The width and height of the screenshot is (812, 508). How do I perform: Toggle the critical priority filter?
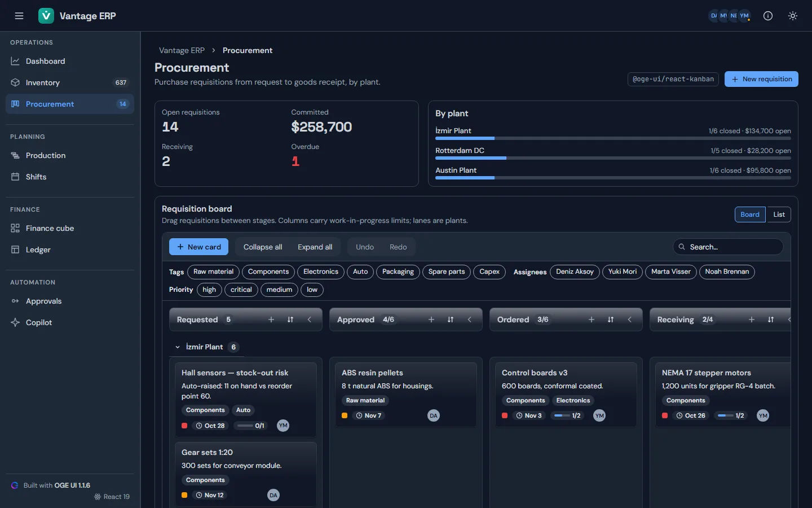(241, 290)
